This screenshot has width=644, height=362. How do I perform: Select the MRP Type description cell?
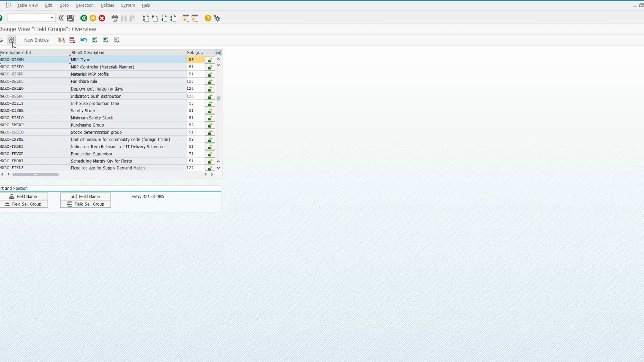128,60
